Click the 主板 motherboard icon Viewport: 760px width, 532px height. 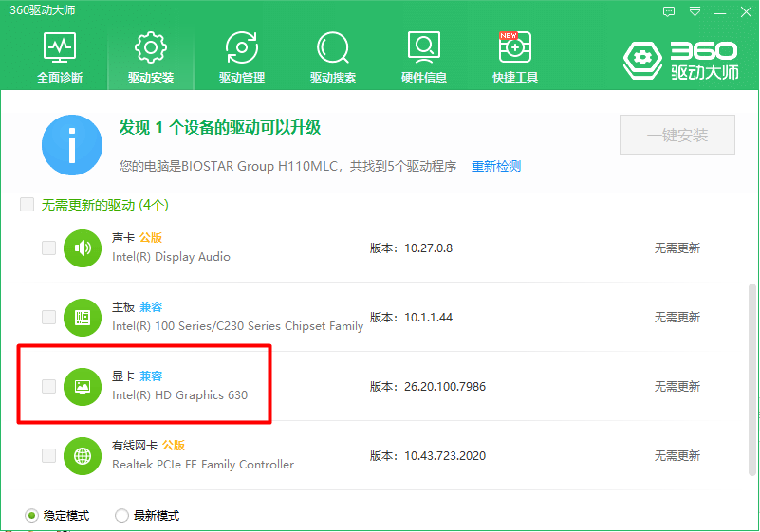[83, 318]
